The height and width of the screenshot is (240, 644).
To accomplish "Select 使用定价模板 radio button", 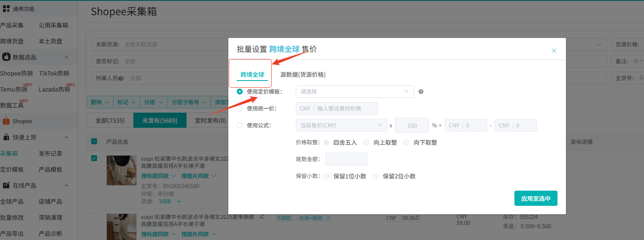I will point(240,92).
